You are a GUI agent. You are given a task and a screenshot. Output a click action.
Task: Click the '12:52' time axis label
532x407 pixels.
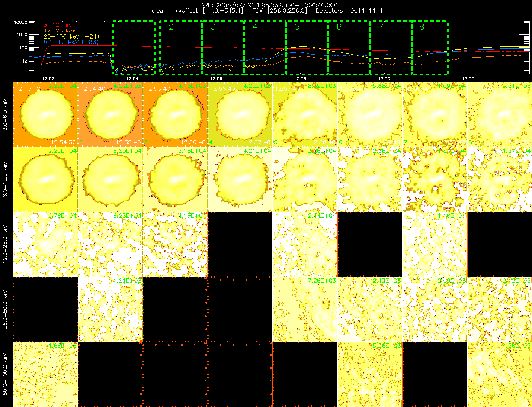click(48, 78)
